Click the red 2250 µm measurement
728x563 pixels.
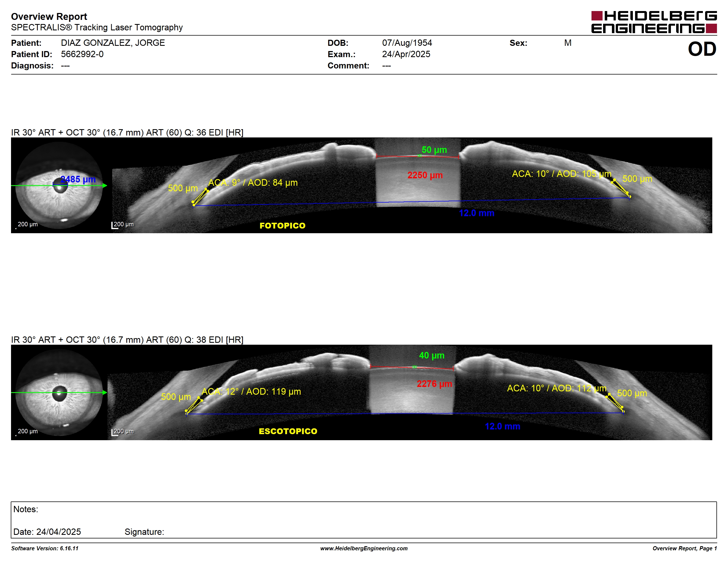tap(425, 175)
